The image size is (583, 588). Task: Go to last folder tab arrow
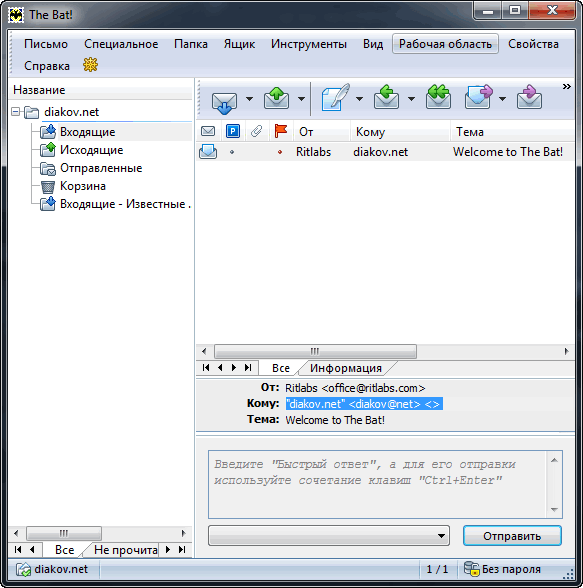182,549
